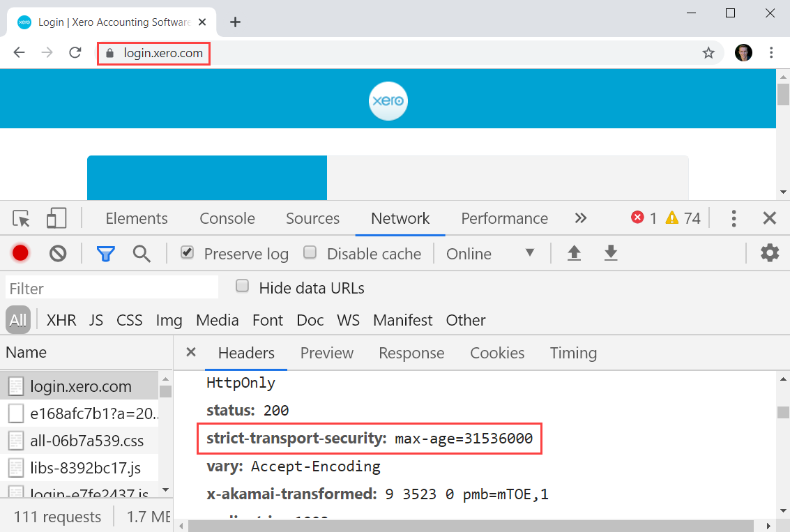Open the Cookies tab
Screen dimensions: 790x532
(x=497, y=353)
